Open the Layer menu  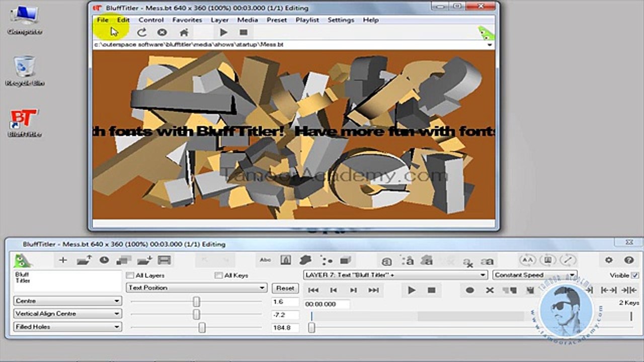point(219,20)
